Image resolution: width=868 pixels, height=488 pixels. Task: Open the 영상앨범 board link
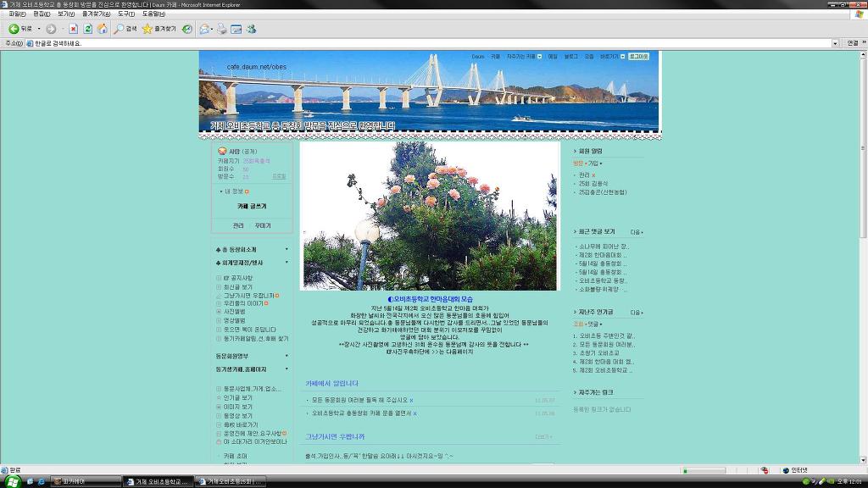coord(234,320)
